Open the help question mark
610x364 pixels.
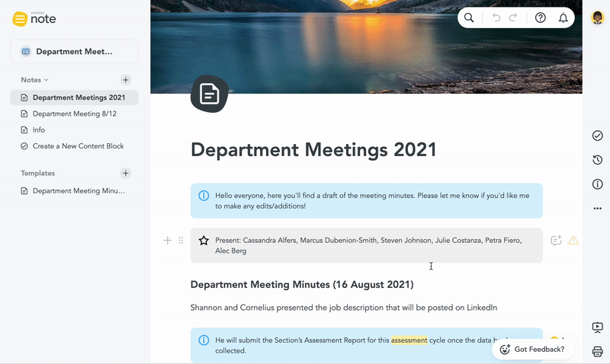tap(541, 18)
